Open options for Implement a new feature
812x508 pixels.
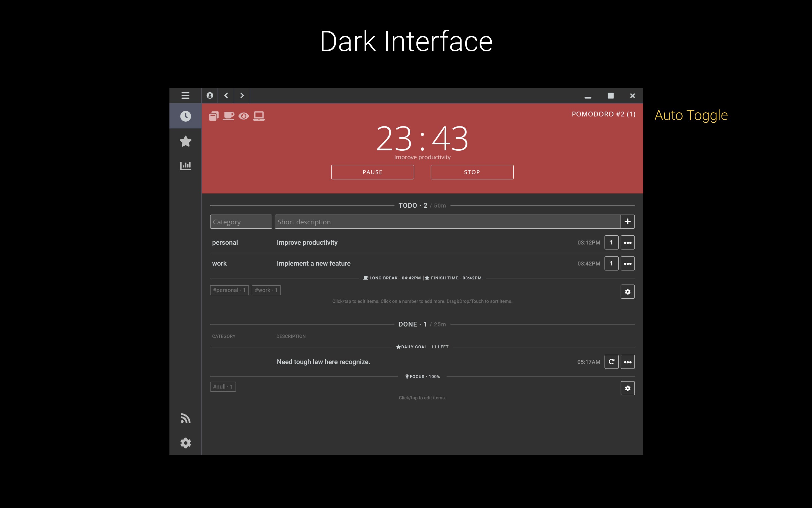coord(627,263)
